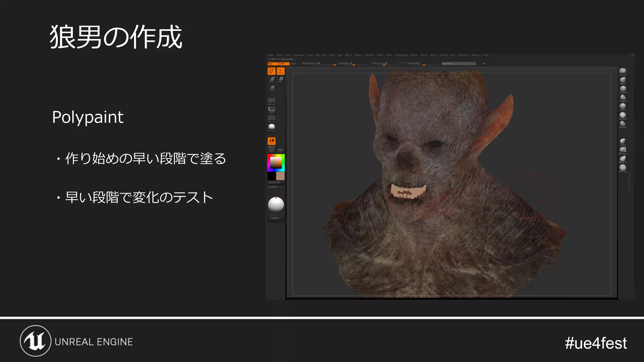Open the Preferences menu

click(401, 55)
